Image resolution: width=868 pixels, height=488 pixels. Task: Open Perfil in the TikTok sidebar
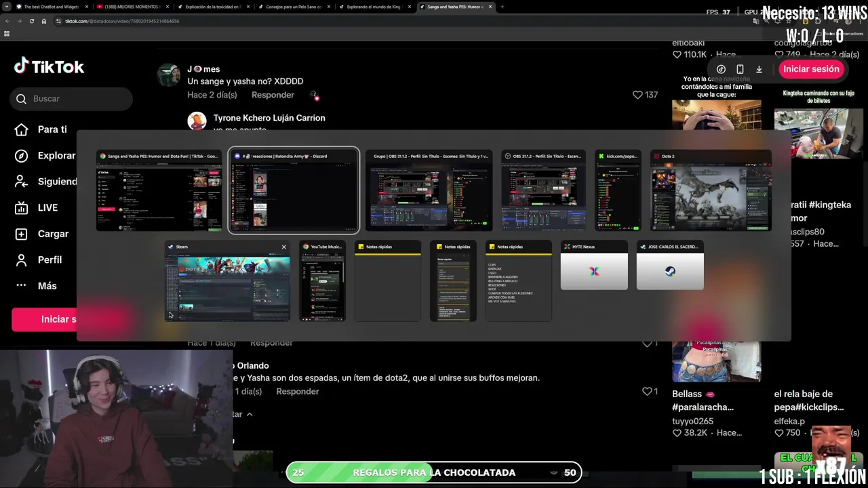39,260
